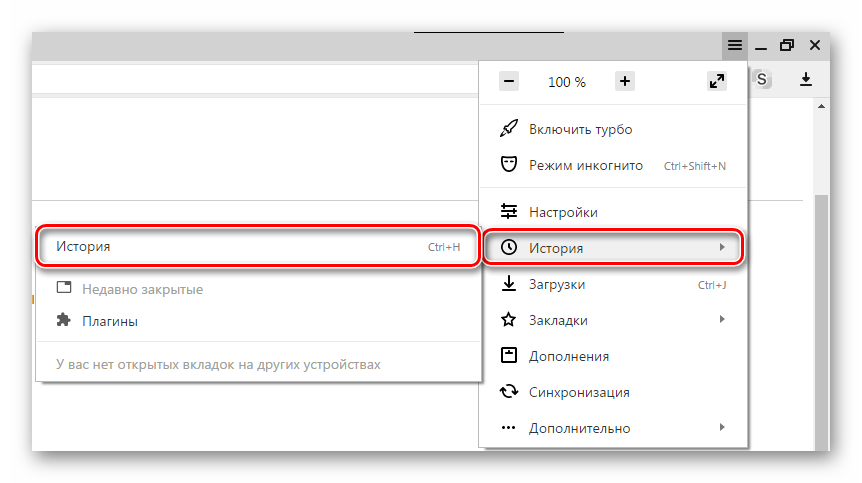Screen dimensions: 862x483
Task: Select "Включить турбо" menu item
Action: pos(613,129)
